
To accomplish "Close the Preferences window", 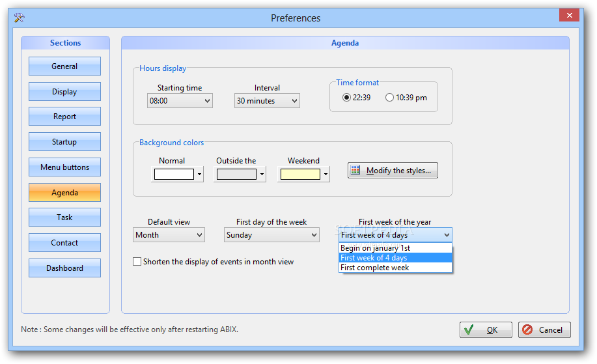I will [569, 15].
